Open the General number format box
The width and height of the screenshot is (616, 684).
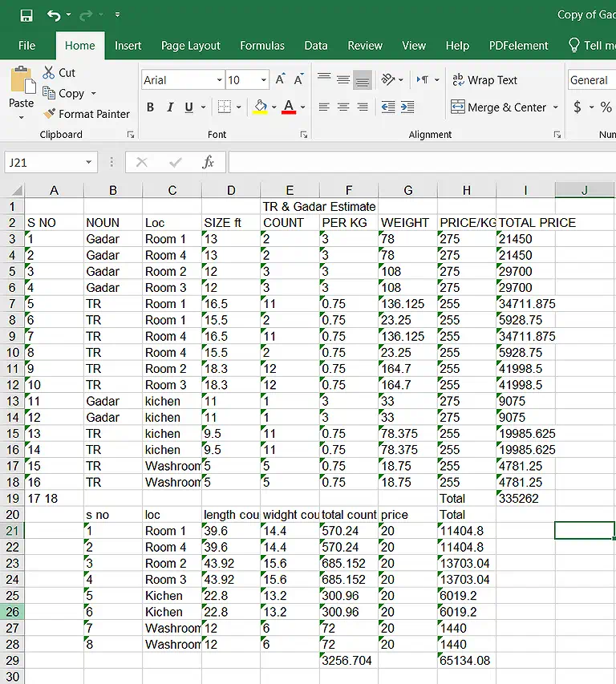[x=592, y=80]
